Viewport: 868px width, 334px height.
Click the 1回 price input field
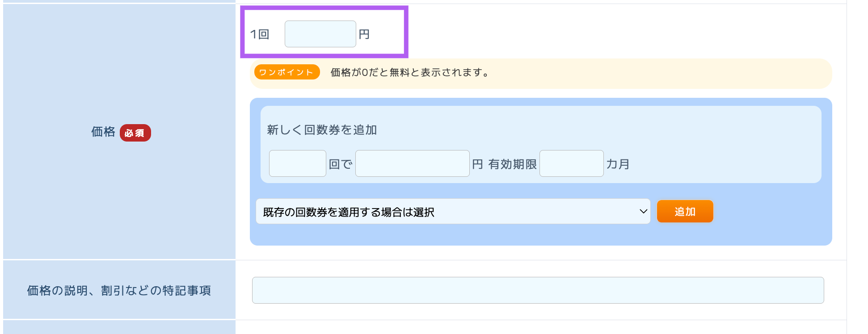(x=320, y=34)
